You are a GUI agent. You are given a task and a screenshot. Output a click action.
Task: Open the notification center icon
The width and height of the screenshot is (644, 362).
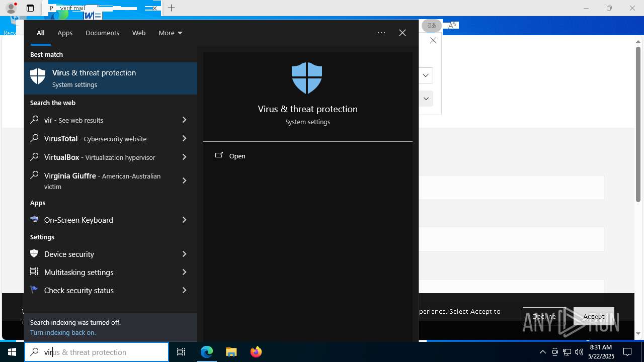[x=627, y=352]
